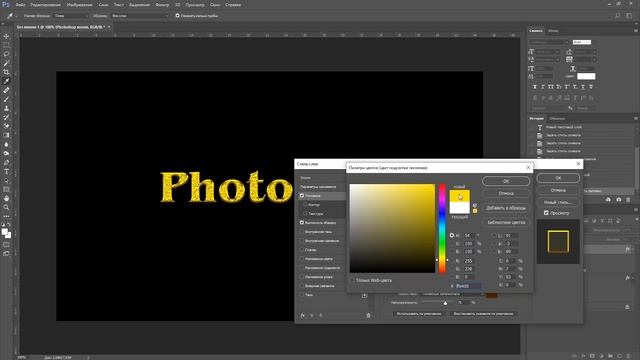Click OK in the color picker dialog
The image size is (640, 360).
(506, 181)
